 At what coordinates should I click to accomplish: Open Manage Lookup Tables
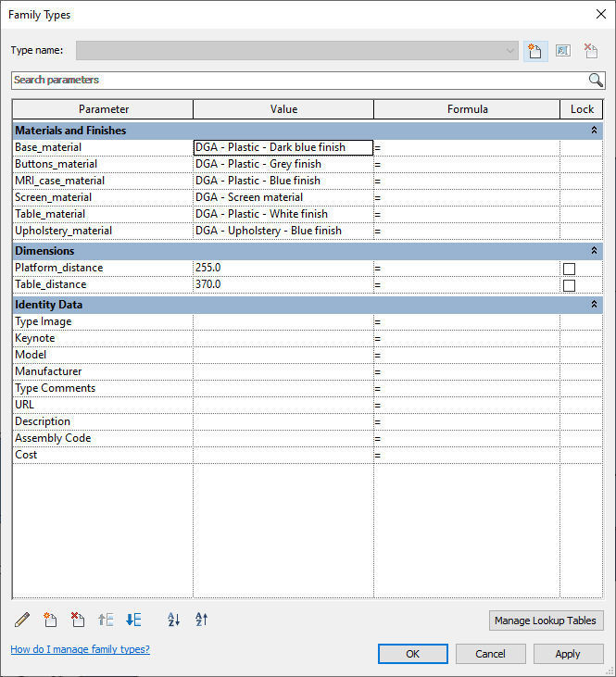pos(546,621)
